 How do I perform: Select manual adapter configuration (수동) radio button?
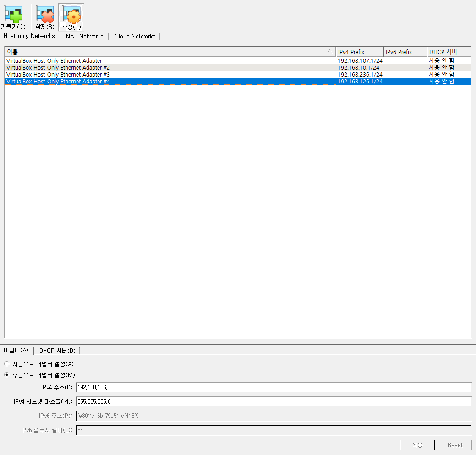tap(7, 375)
